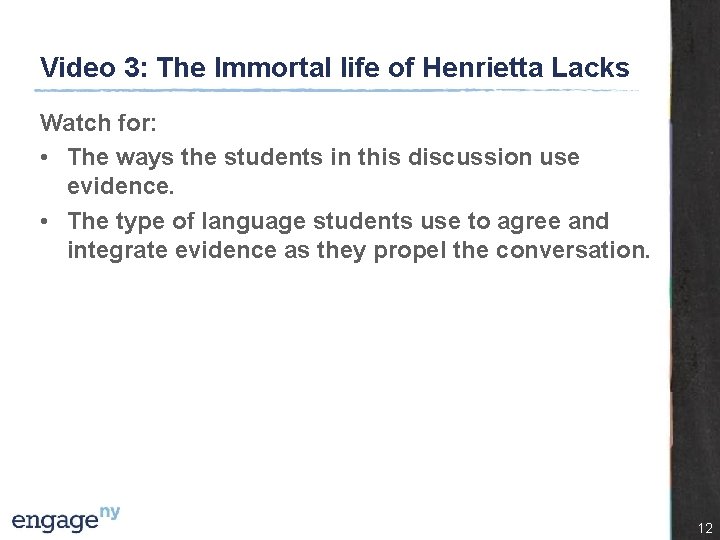Select the slide title about Henrietta Lacks
The height and width of the screenshot is (540, 720).
click(x=334, y=68)
